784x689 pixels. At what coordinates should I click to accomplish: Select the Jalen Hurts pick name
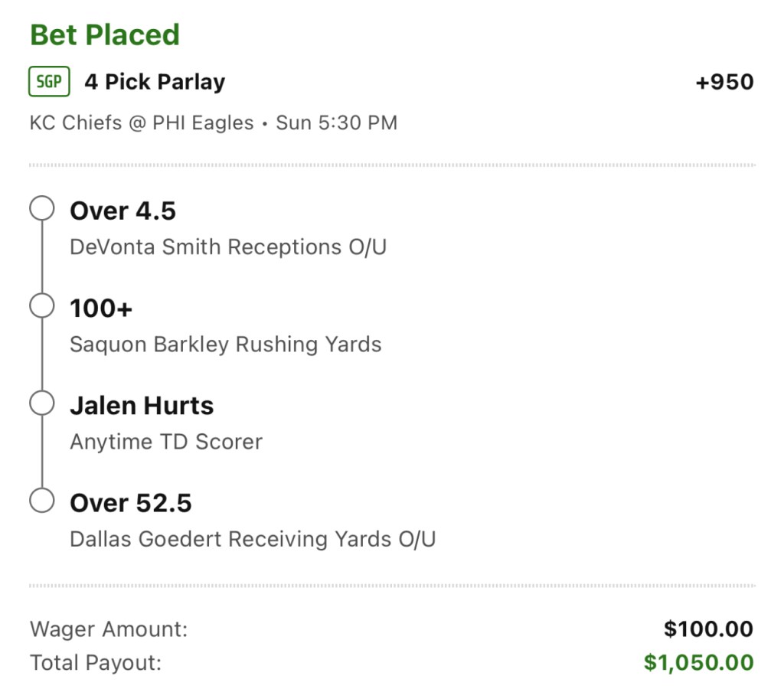pyautogui.click(x=142, y=406)
